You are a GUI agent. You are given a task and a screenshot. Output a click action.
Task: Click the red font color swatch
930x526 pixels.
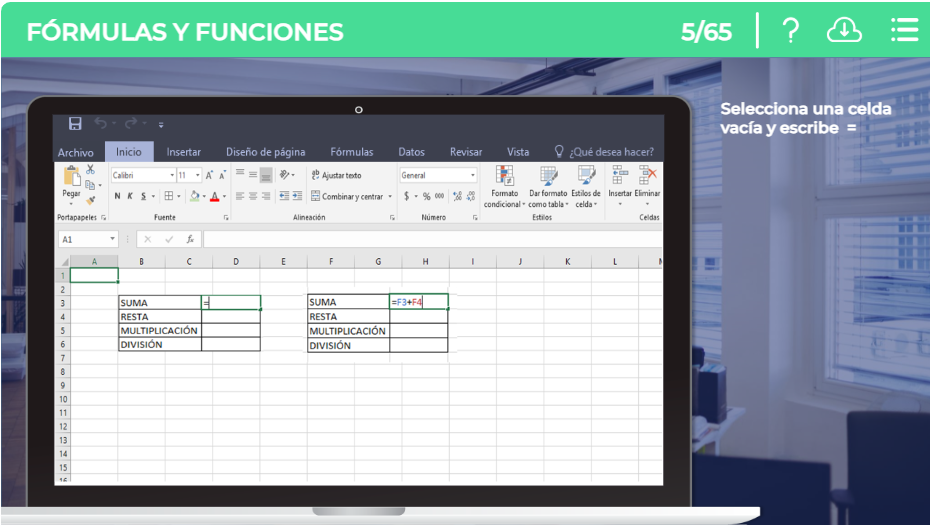pyautogui.click(x=214, y=197)
